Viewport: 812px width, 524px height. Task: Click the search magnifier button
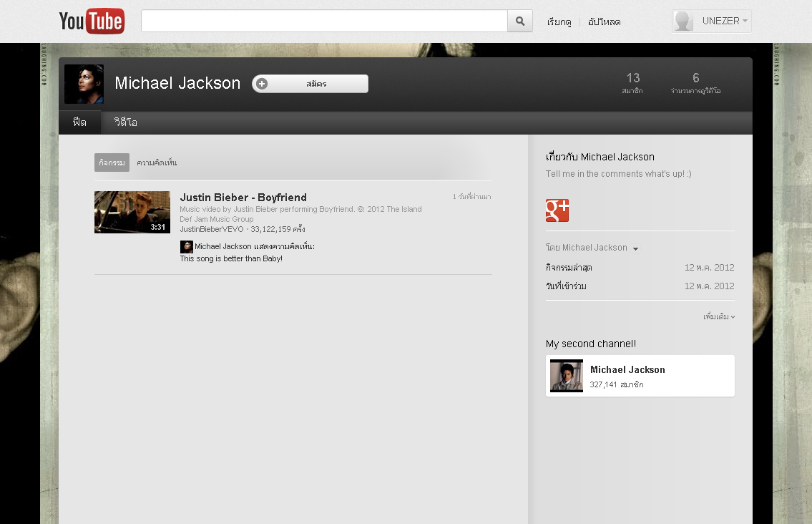coord(520,21)
